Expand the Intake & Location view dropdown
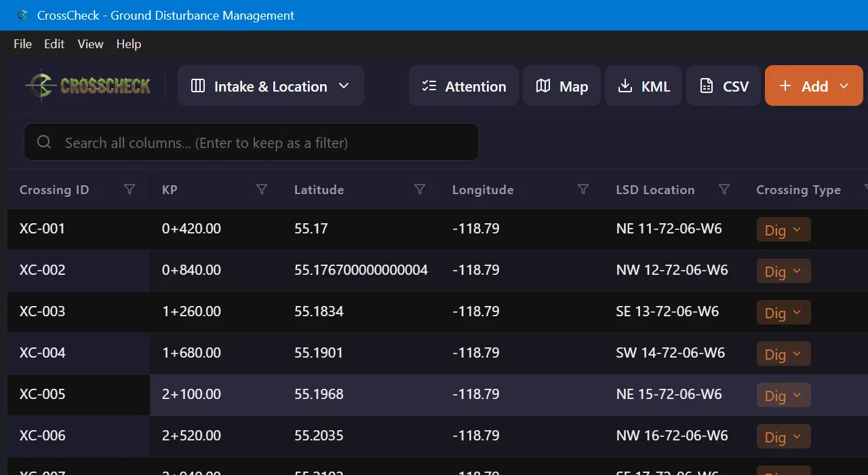This screenshot has height=475, width=868. [x=271, y=85]
